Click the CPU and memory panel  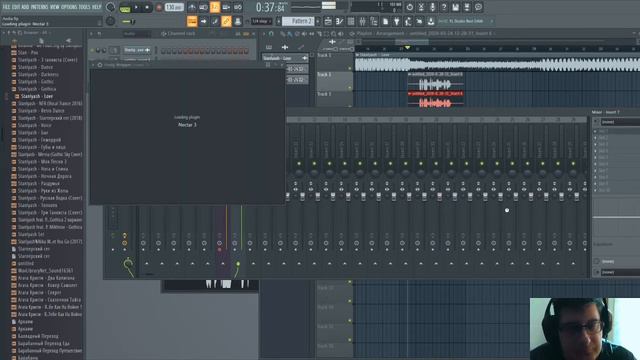[377, 7]
